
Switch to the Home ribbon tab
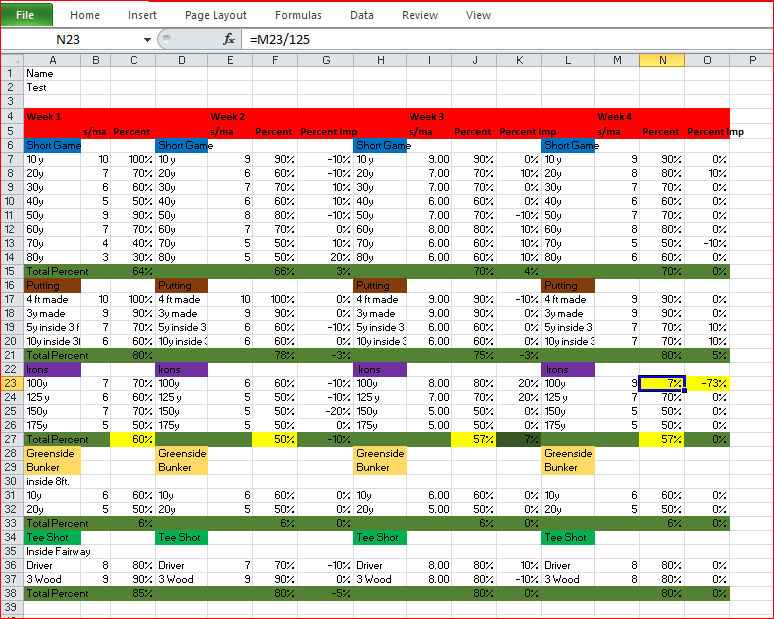(85, 15)
